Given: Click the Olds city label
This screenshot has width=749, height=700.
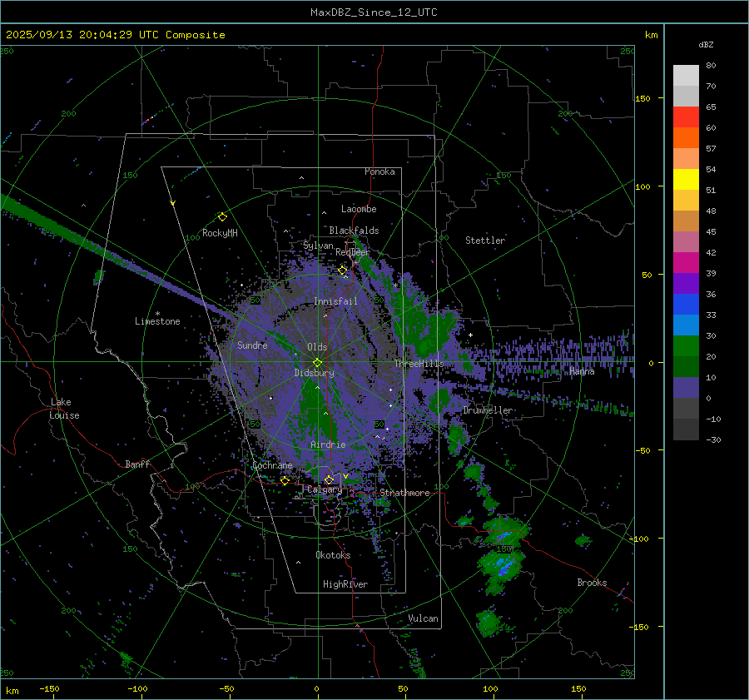Looking at the screenshot, I should (317, 347).
